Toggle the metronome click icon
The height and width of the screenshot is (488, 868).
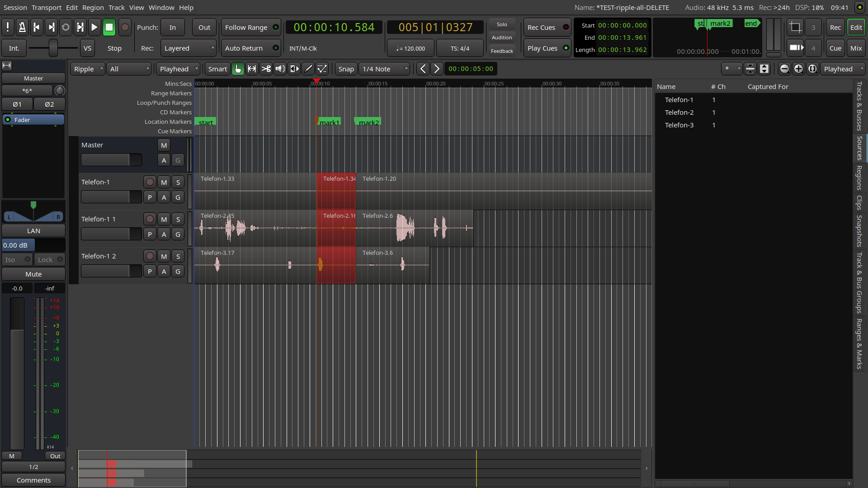tap(22, 28)
